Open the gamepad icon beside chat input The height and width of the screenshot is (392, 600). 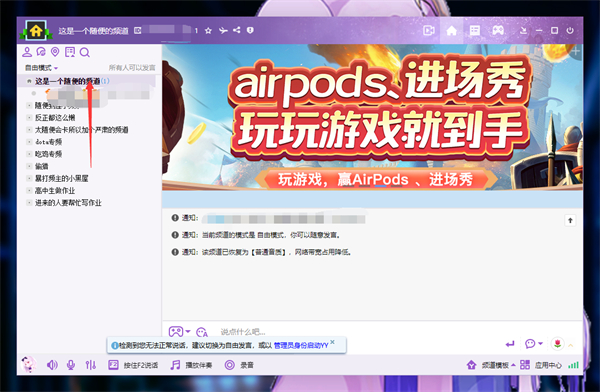point(176,331)
